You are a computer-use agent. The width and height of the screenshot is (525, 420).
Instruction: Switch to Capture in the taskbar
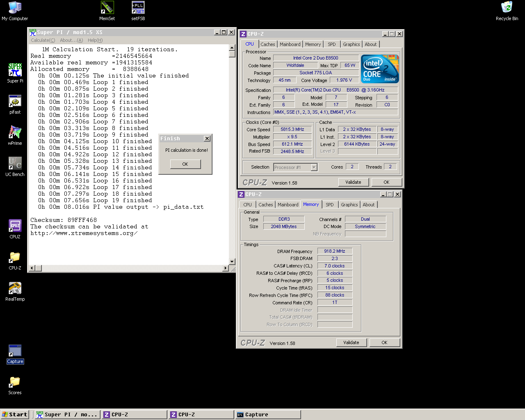pyautogui.click(x=268, y=415)
